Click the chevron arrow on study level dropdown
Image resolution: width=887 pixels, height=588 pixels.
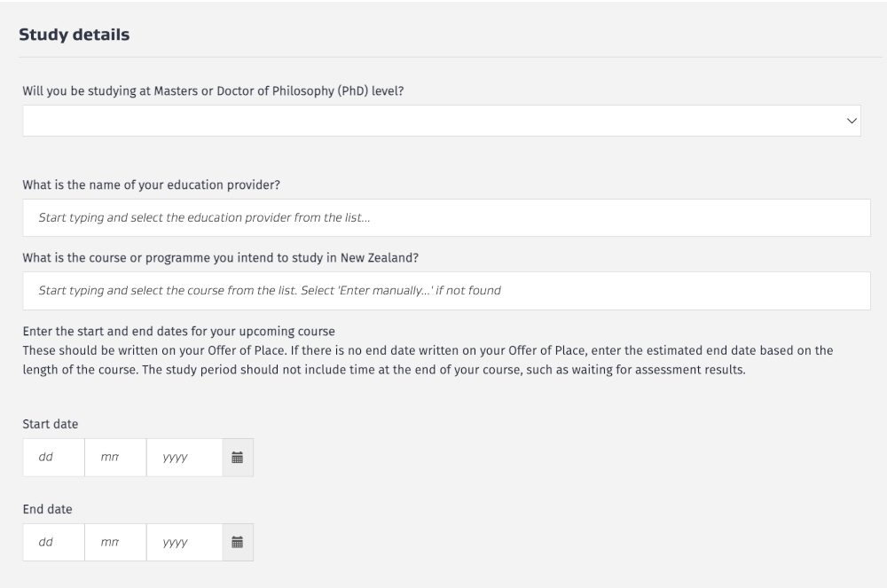point(852,121)
